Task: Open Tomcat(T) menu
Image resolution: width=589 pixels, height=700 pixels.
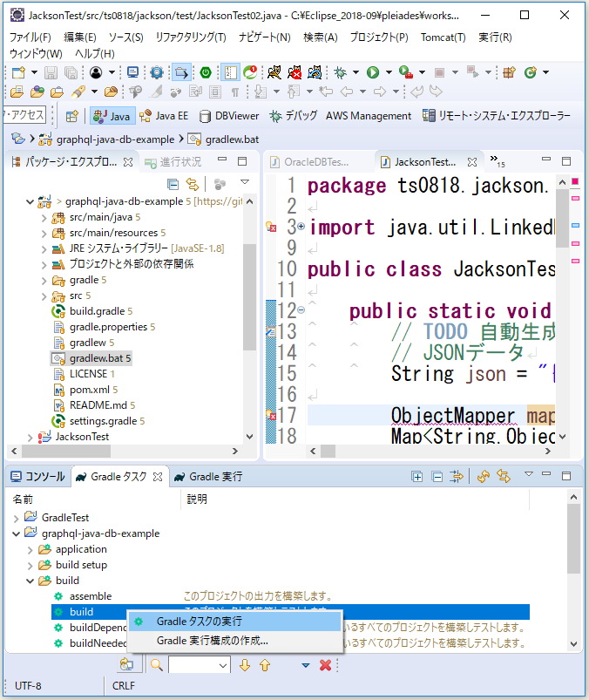Action: pos(443,37)
